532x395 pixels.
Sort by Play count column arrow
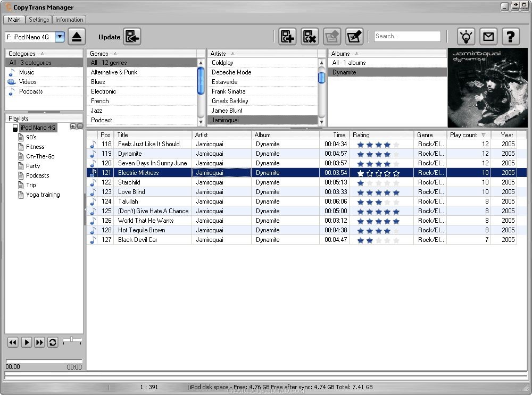[483, 135]
